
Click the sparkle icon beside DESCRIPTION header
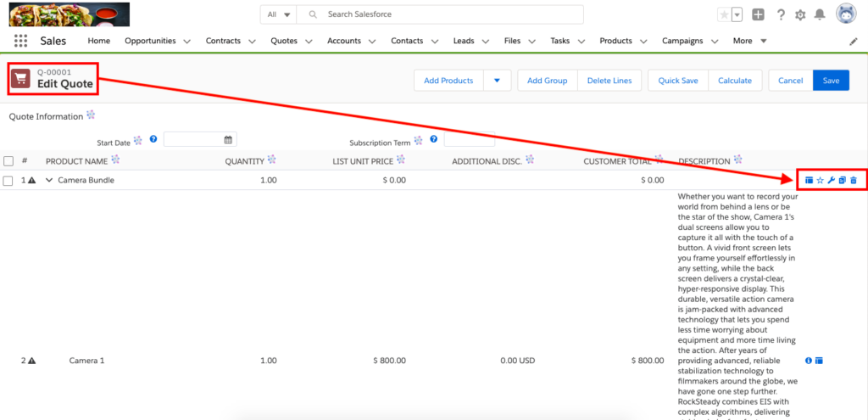[738, 160]
